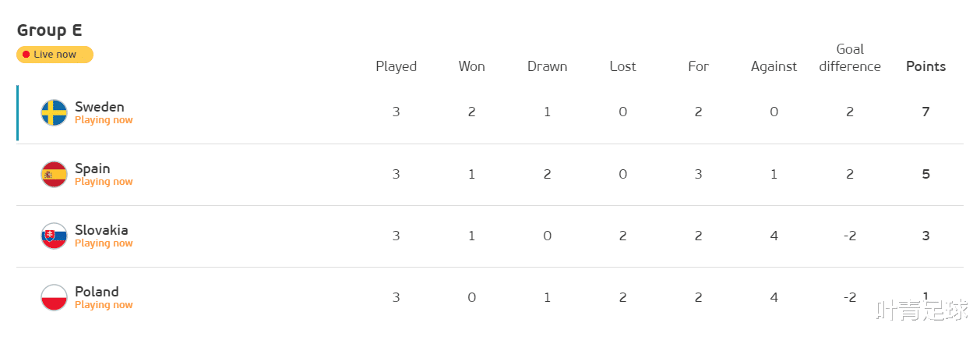Click the Goal difference column header
980x337 pixels.
(x=850, y=58)
